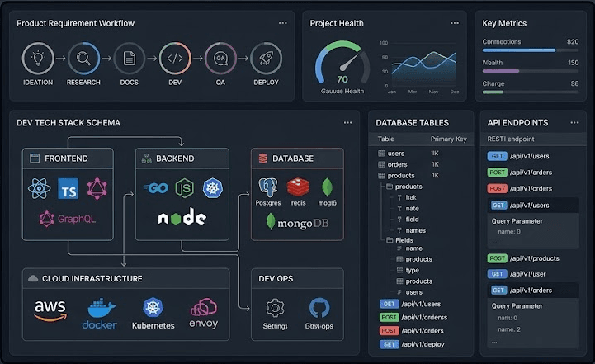Open the Dev code-brackets workflow step
595x364 pixels.
pyautogui.click(x=175, y=59)
